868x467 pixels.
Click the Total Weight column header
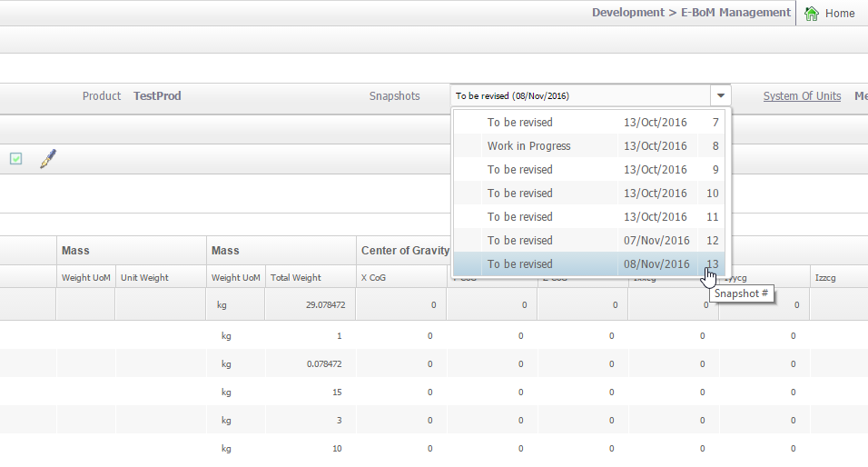[x=295, y=278]
